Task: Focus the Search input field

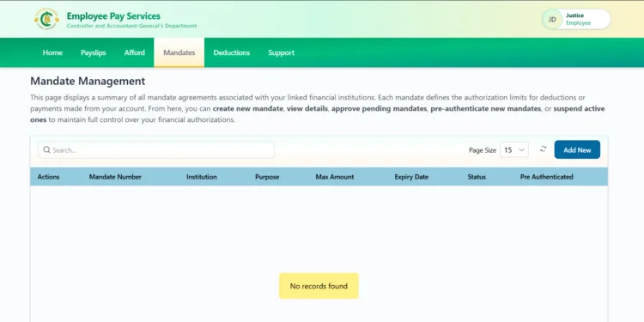Action: (x=156, y=150)
